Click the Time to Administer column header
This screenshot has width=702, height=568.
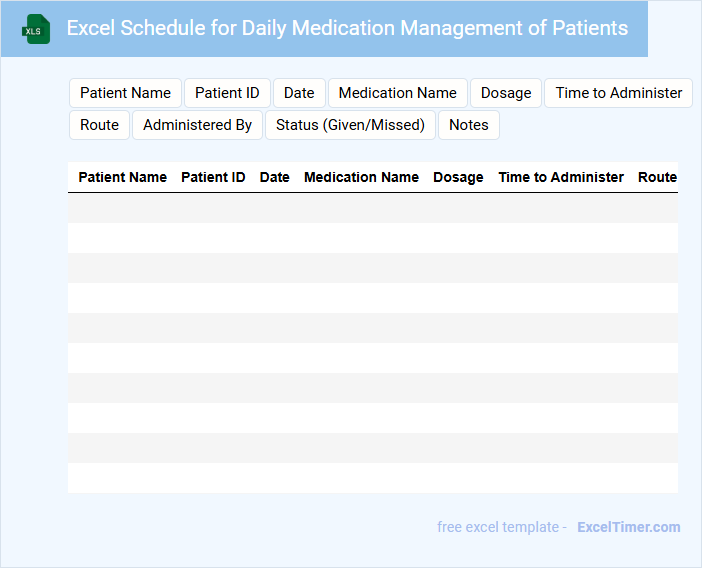coord(561,177)
